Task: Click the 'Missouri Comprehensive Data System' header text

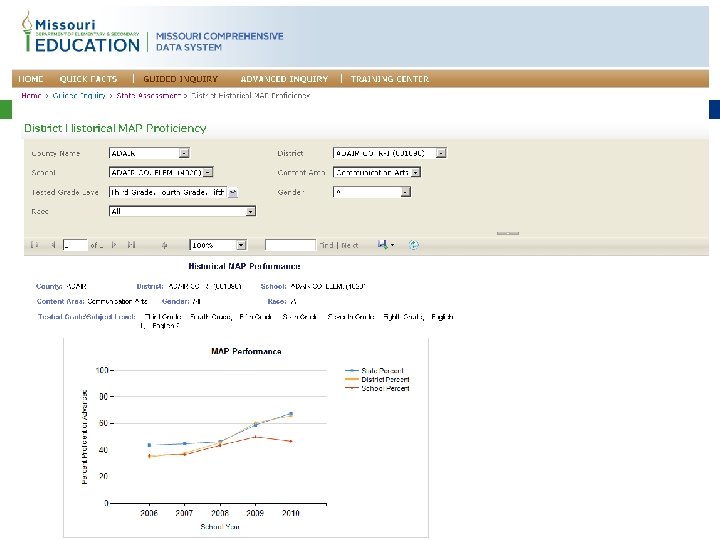Action: pos(219,41)
